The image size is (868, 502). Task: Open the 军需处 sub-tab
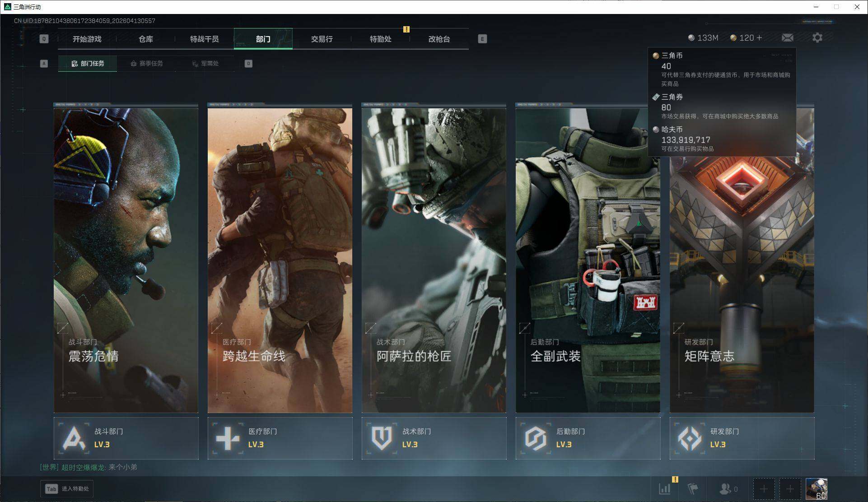tap(205, 64)
